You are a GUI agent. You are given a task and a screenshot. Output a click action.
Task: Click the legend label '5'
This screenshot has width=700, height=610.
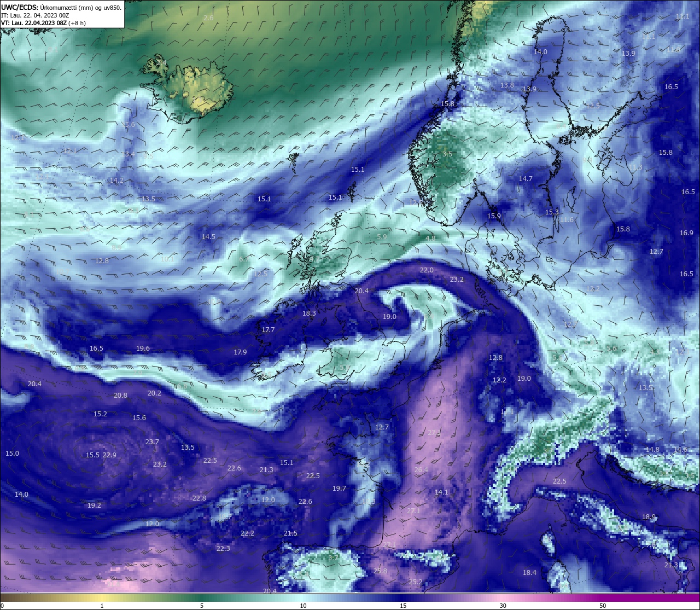[x=202, y=606]
